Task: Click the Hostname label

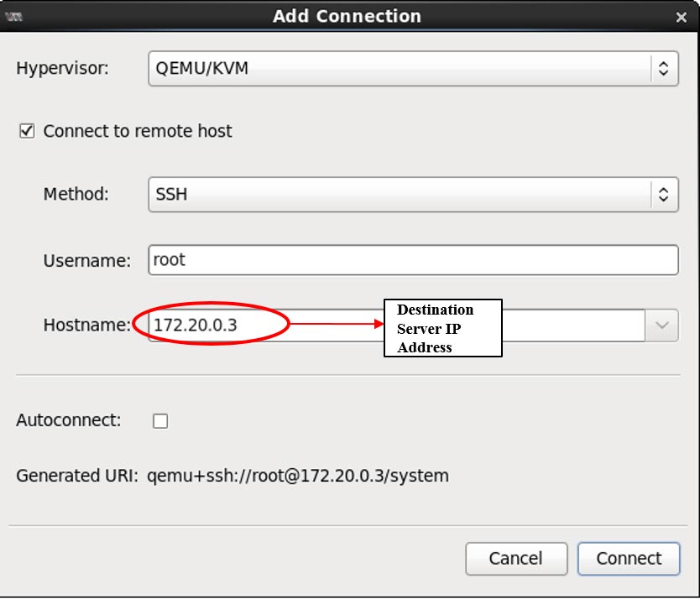Action: (87, 326)
